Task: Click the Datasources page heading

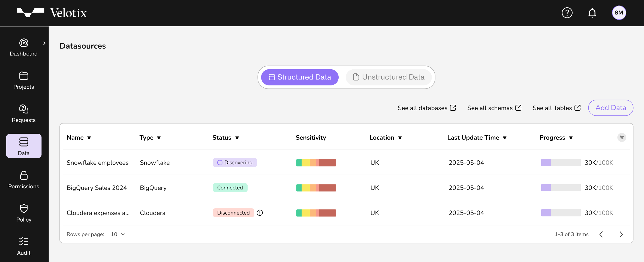Action: (x=83, y=46)
